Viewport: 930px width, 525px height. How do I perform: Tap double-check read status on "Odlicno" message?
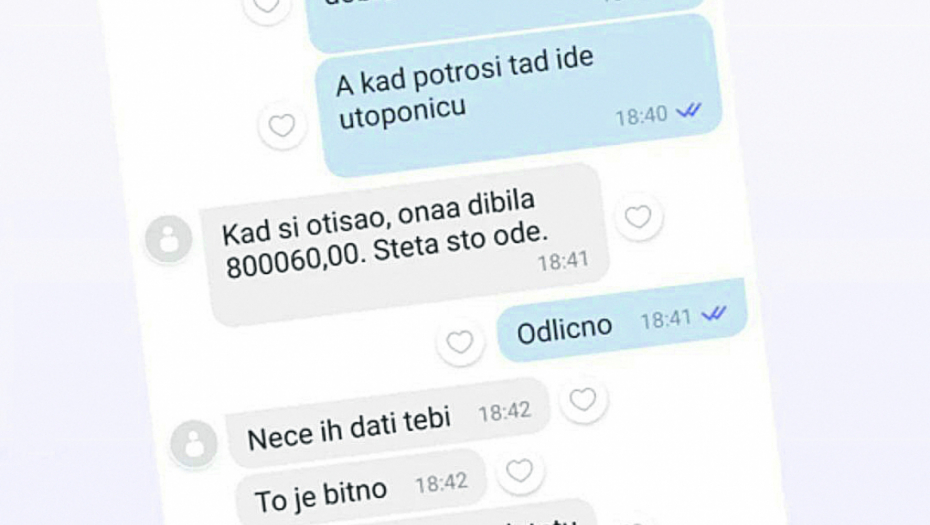pos(714,313)
